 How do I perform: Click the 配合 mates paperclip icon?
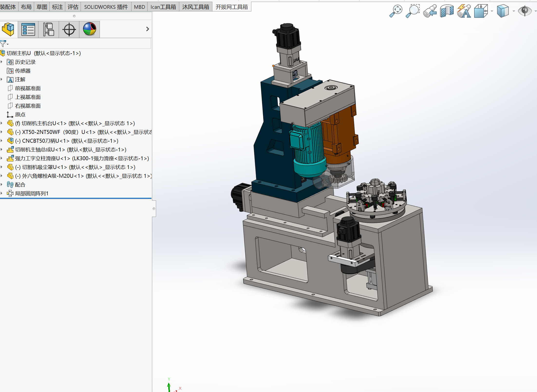pos(10,185)
